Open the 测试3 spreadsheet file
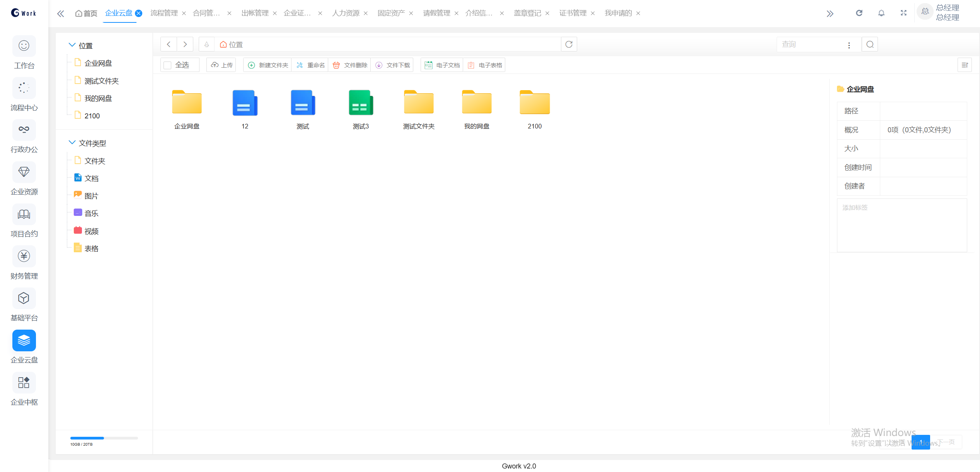This screenshot has height=472, width=980. pyautogui.click(x=361, y=103)
